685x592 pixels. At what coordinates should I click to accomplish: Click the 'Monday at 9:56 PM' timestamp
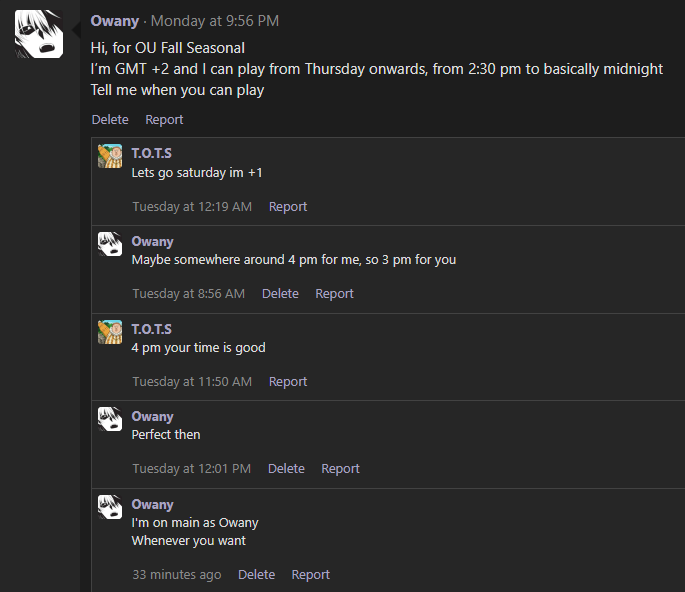coord(214,21)
